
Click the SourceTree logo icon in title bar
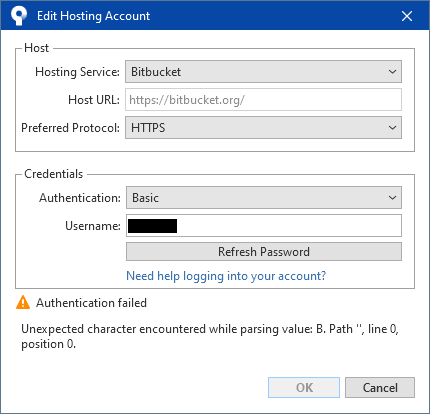[x=19, y=16]
